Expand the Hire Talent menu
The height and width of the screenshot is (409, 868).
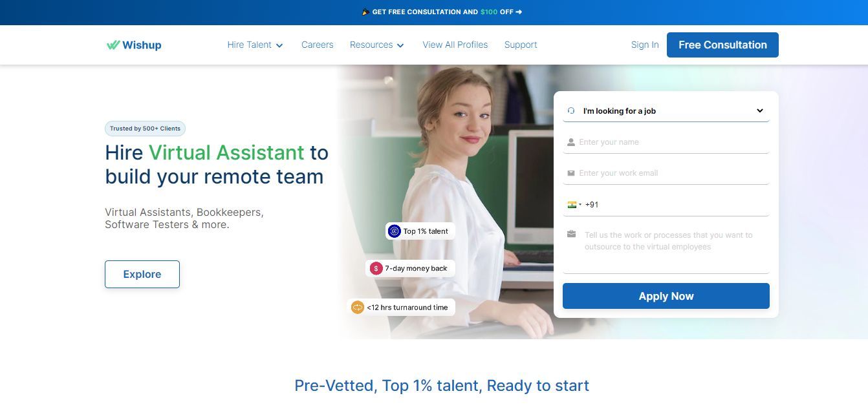pyautogui.click(x=255, y=45)
